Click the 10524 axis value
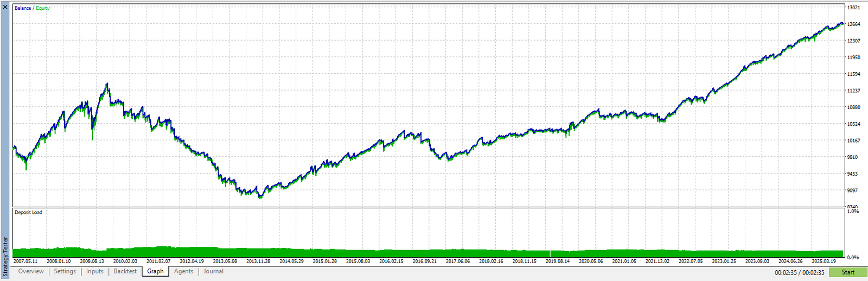This screenshot has height=281, width=868. [x=853, y=124]
